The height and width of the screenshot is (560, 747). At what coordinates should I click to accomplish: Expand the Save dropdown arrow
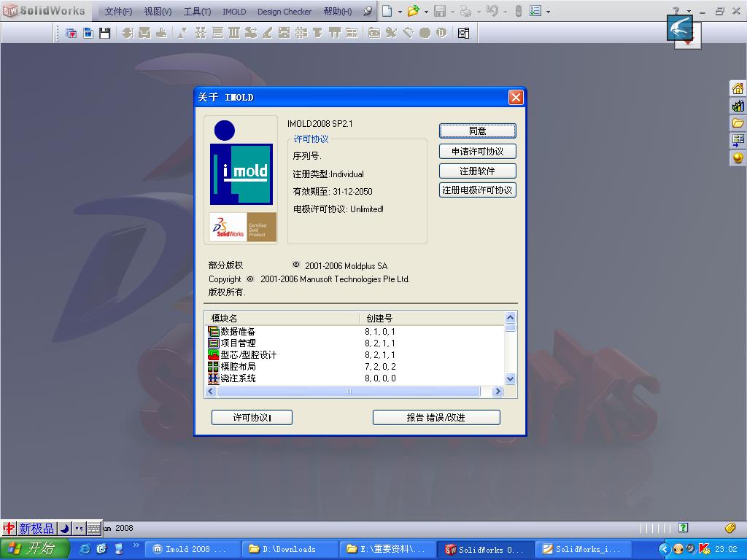(452, 12)
